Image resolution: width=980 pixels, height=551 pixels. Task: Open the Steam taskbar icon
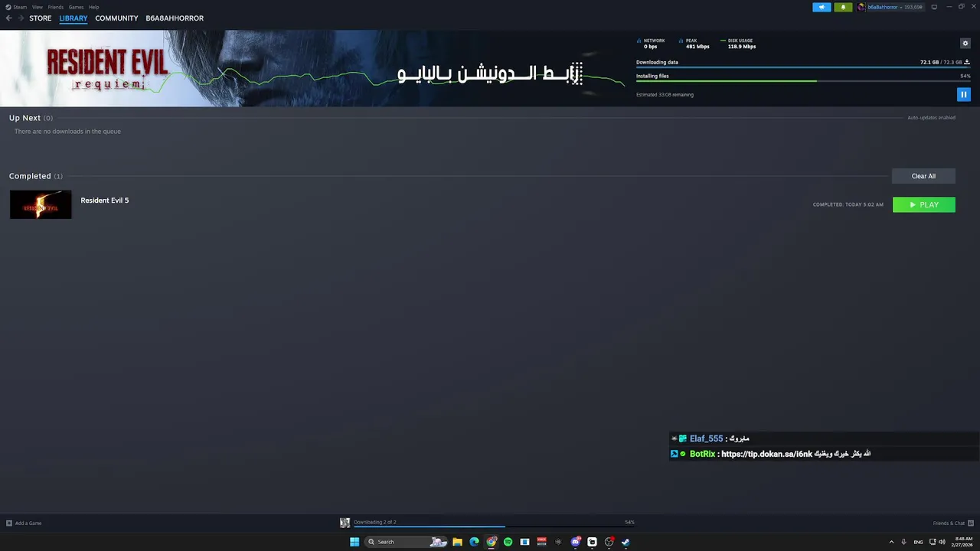(x=626, y=542)
